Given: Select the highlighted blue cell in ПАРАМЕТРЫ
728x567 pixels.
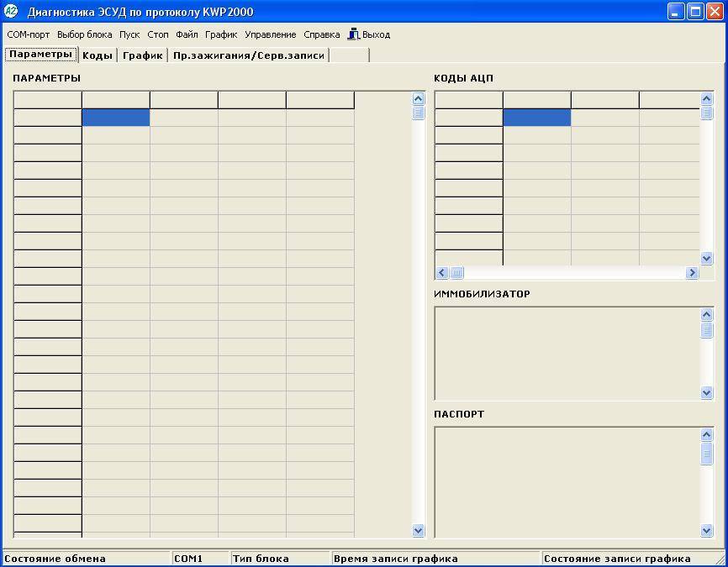Looking at the screenshot, I should click(116, 118).
